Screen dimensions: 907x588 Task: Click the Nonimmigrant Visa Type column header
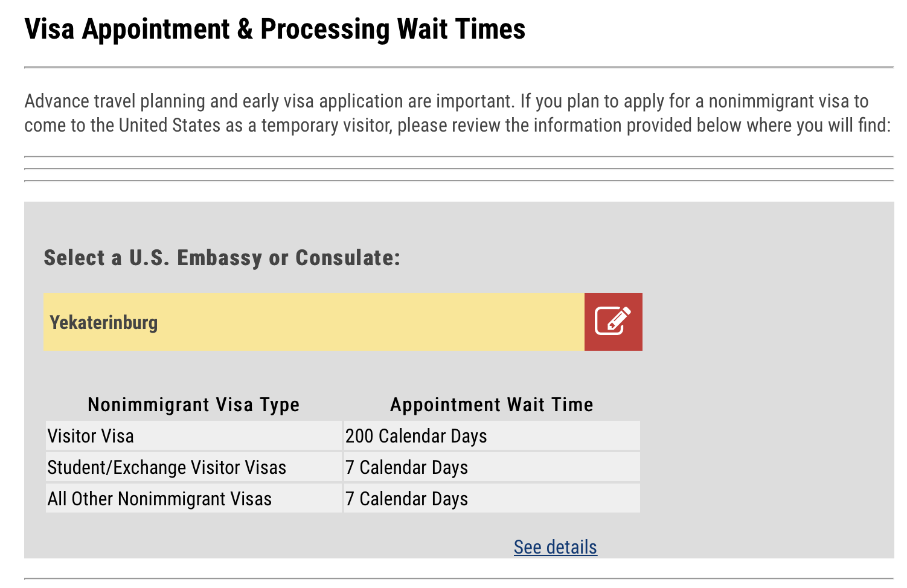point(193,404)
